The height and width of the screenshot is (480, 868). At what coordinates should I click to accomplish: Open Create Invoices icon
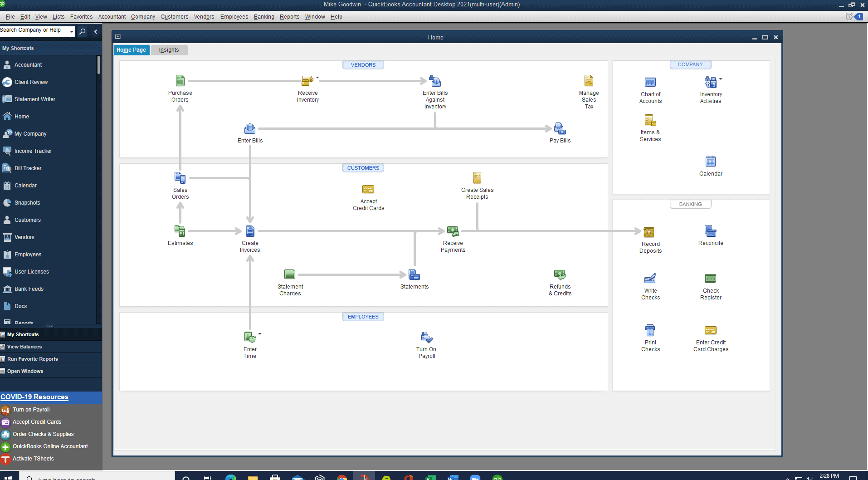click(250, 231)
